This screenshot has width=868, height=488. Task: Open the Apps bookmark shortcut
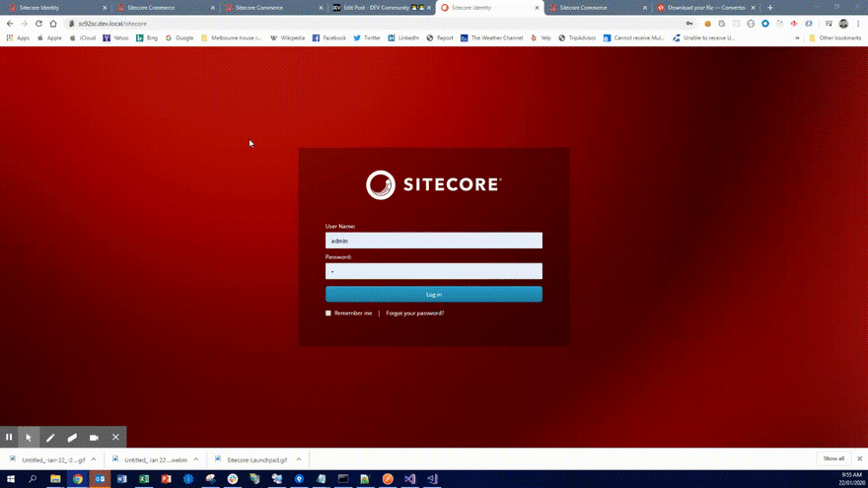[x=18, y=38]
